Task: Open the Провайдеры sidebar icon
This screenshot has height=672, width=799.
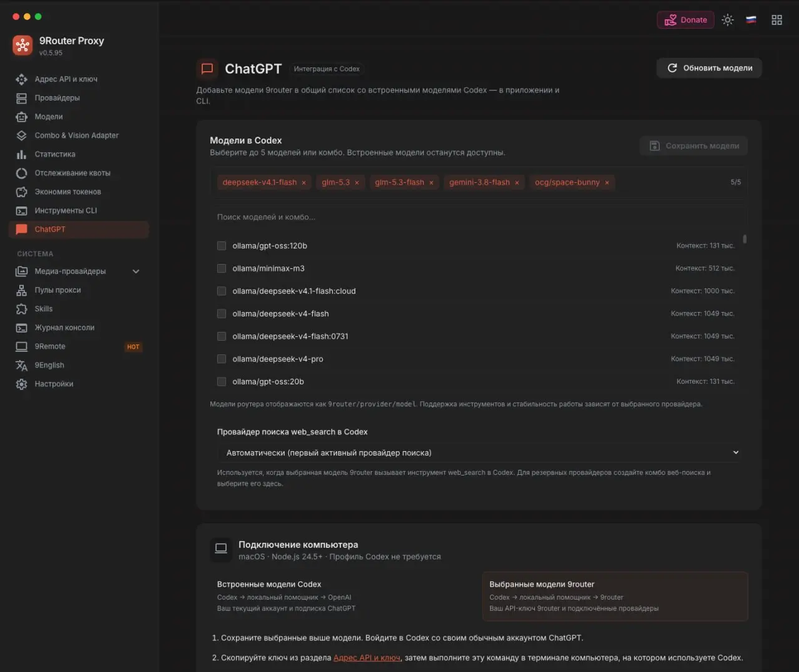Action: tap(22, 98)
